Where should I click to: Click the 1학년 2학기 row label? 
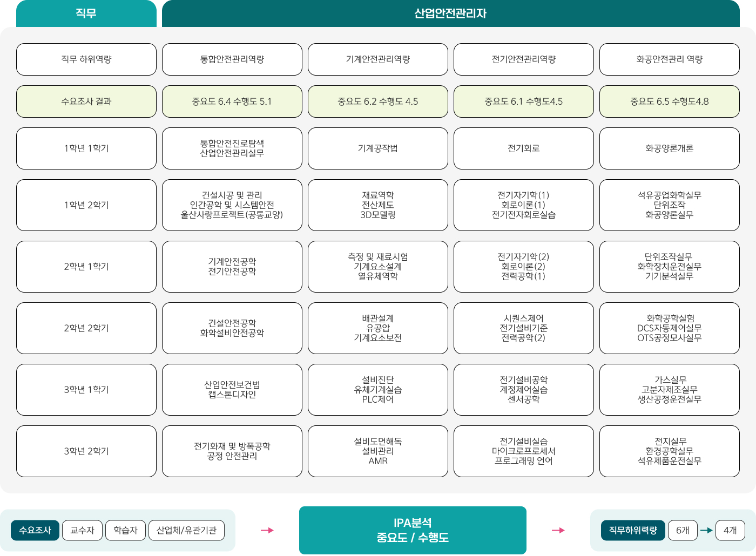(86, 205)
